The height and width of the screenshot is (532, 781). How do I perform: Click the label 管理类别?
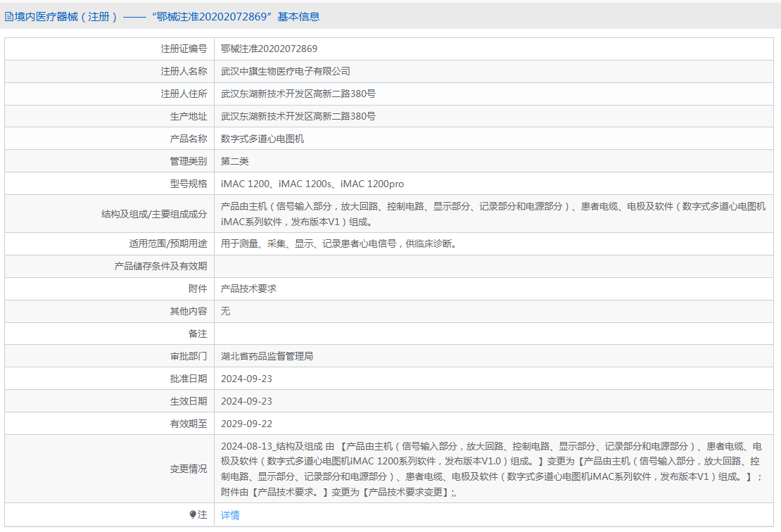(189, 161)
